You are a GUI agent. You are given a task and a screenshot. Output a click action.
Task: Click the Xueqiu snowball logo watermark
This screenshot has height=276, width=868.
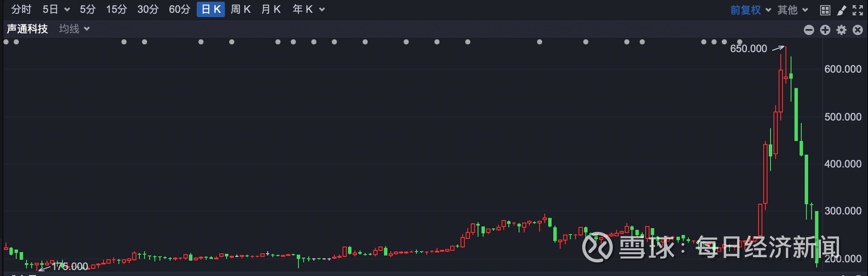tap(597, 247)
